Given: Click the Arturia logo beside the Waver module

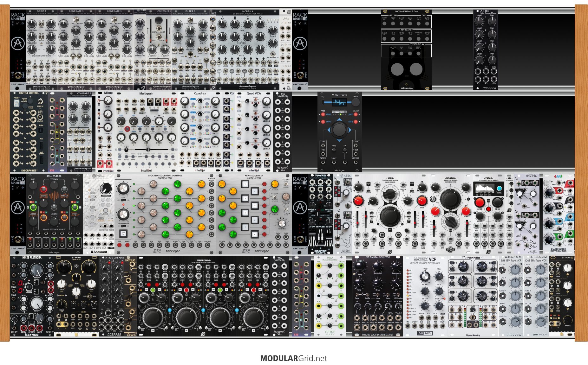Looking at the screenshot, I should pyautogui.click(x=300, y=208).
